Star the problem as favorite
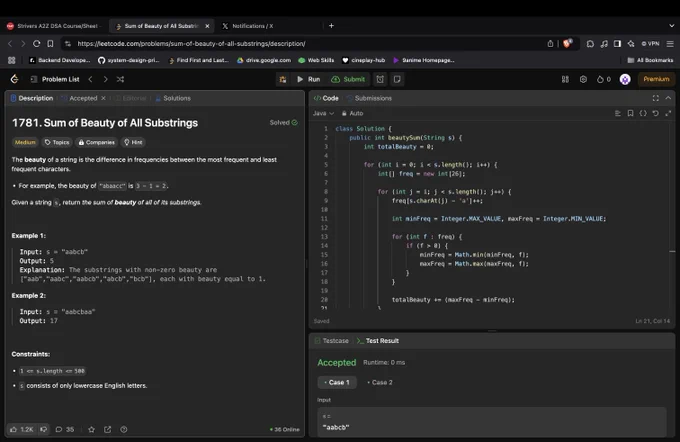Screen dimensions: 680x442 click(92, 429)
